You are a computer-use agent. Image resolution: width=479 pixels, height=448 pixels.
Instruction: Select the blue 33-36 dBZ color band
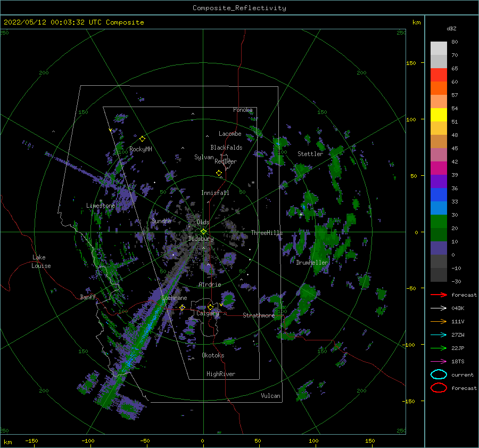pyautogui.click(x=439, y=195)
